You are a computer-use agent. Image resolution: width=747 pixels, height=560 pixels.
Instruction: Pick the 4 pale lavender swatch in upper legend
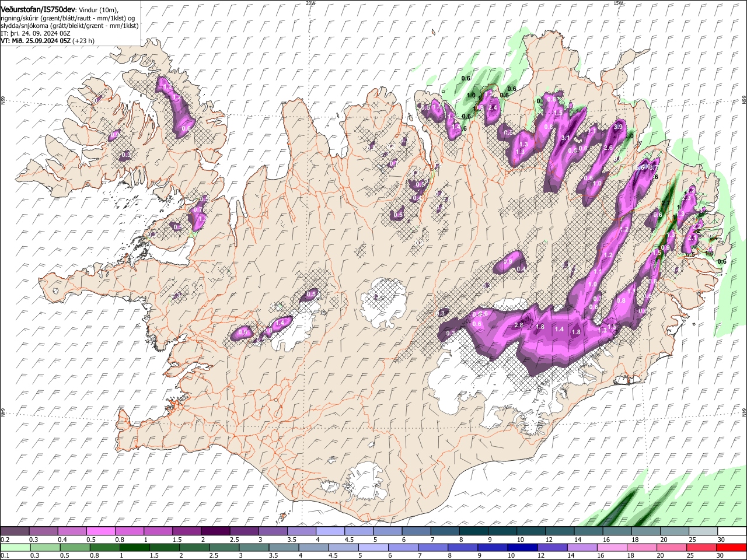click(330, 531)
